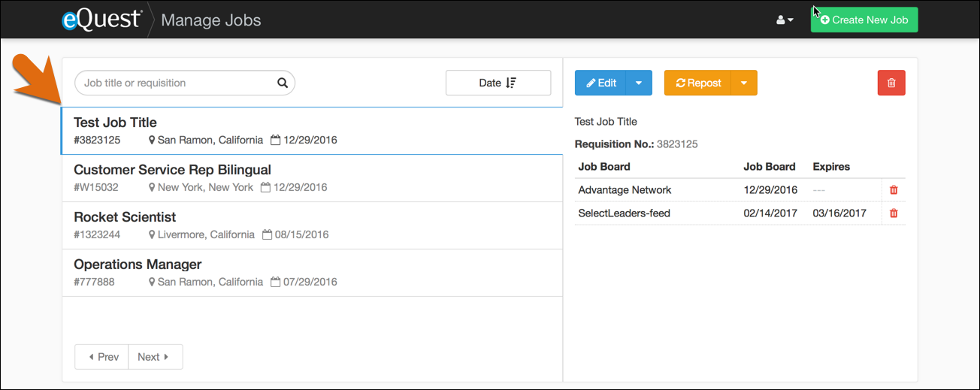Screen dimensions: 980x390
Task: Click the eQuest logo
Action: pos(101,20)
